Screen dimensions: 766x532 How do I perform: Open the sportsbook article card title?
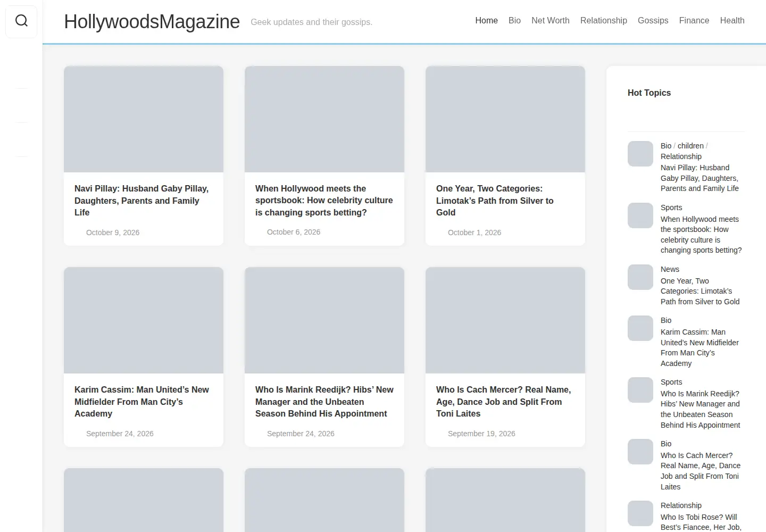324,201
